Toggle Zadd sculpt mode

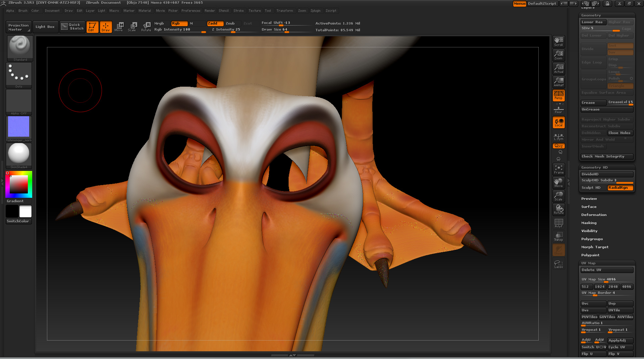(x=215, y=24)
